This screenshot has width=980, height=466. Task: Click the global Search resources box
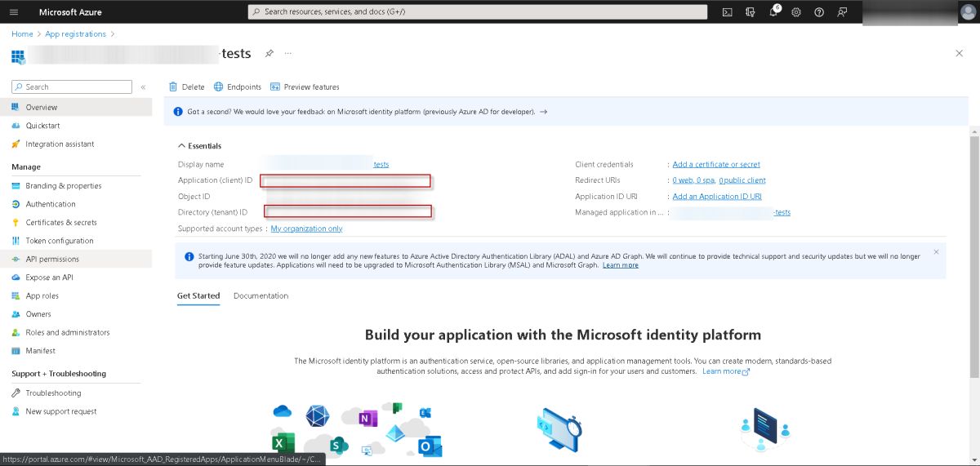(478, 12)
